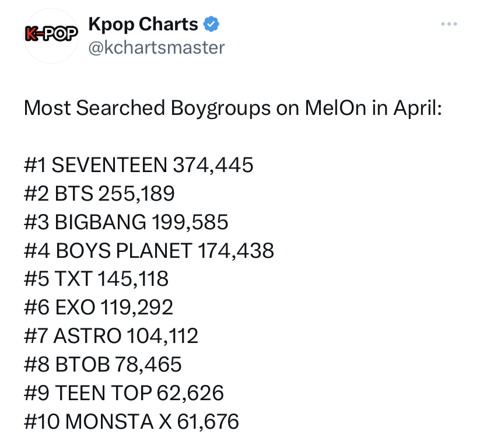Select the #6 EXO entry
The width and height of the screenshot is (483, 448).
(99, 307)
